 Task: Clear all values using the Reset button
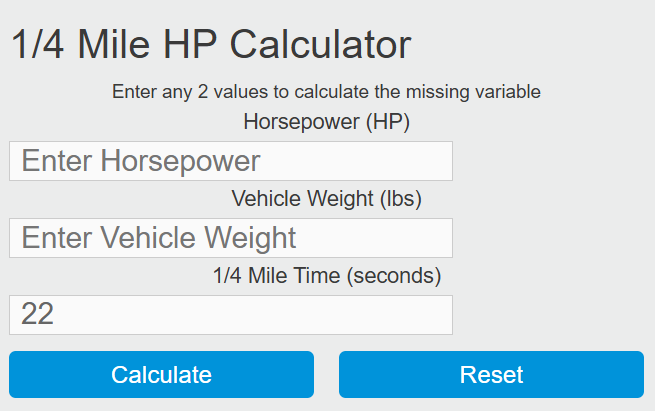point(491,375)
